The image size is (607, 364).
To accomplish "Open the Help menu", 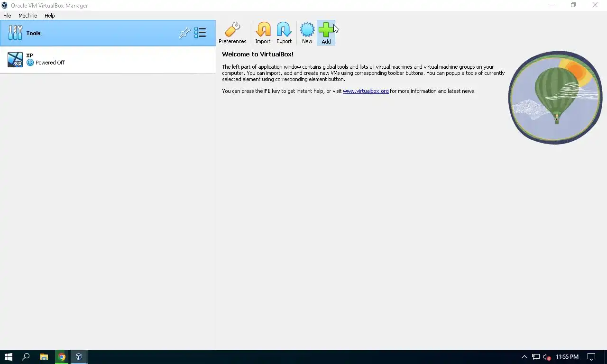I will 50,16.
